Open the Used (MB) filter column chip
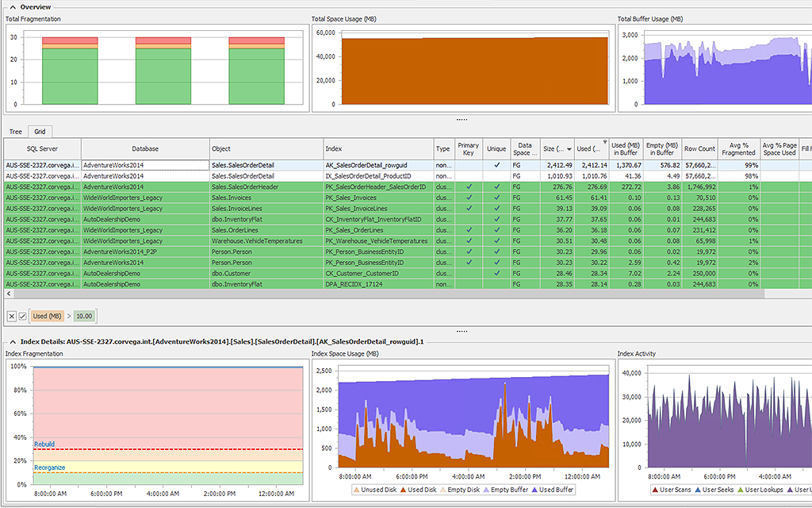 pos(49,315)
